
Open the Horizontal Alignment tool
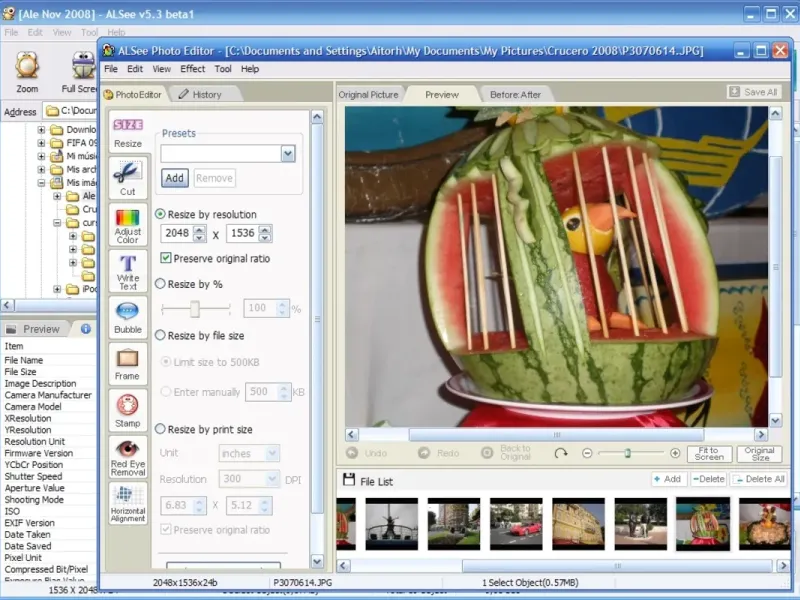pyautogui.click(x=128, y=504)
